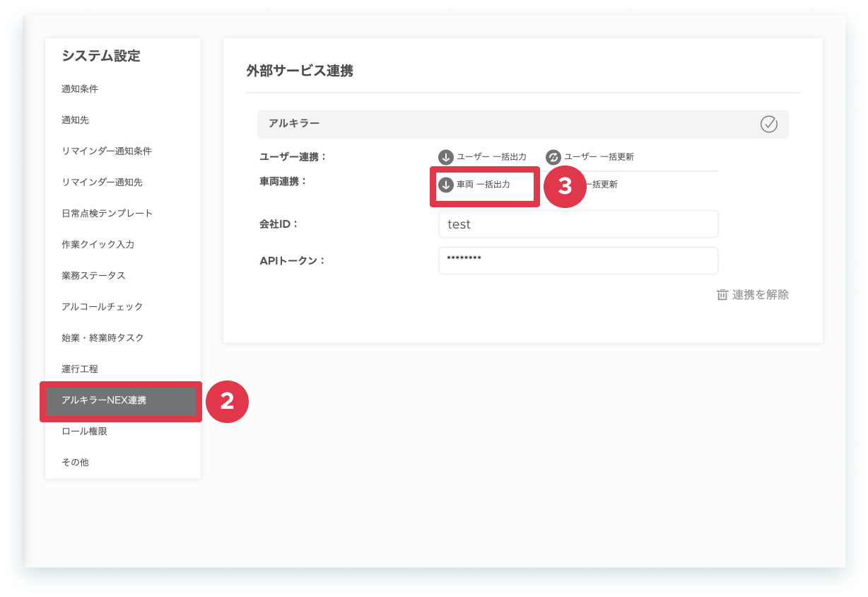Click the 車両連携： label
The image size is (868, 597).
284,181
